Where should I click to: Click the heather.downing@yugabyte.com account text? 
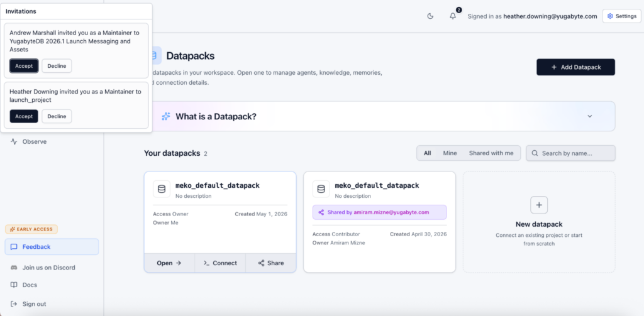550,16
